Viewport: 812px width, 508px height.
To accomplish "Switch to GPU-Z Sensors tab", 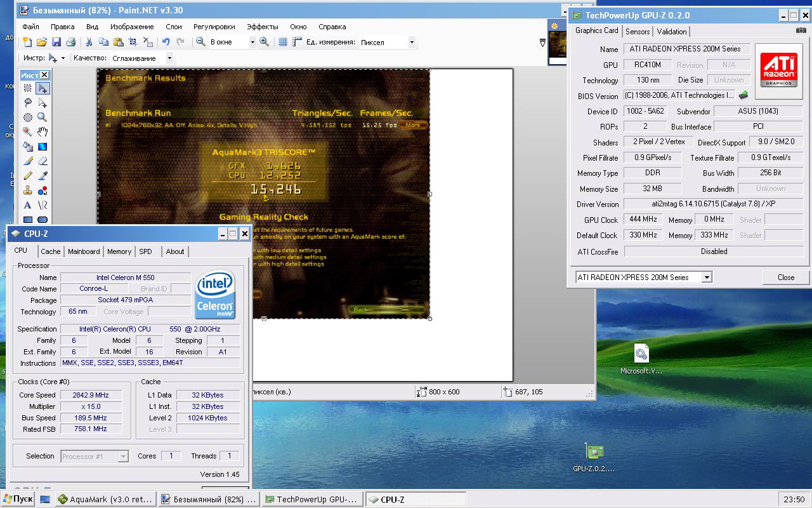I will (638, 31).
